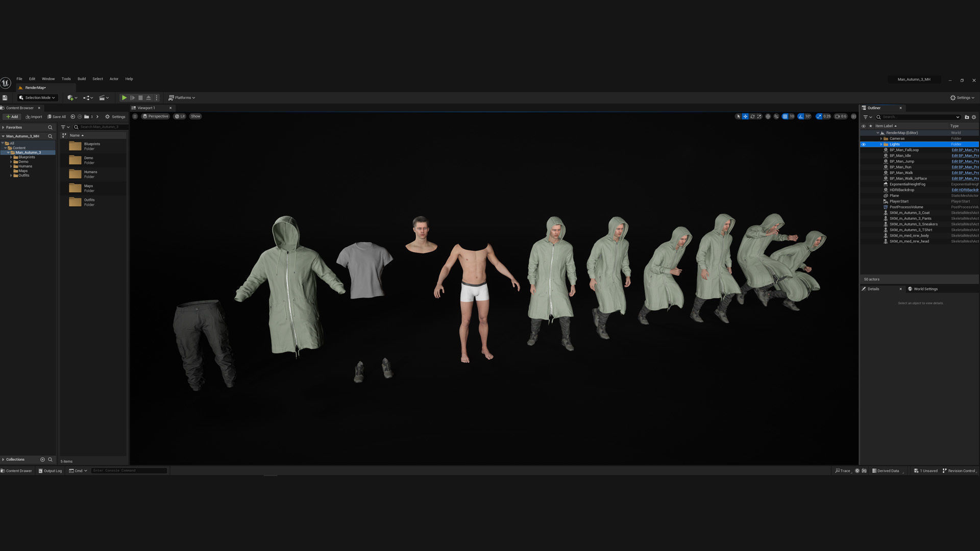Open the play options three-dot menu
This screenshot has height=551, width=980.
click(157, 97)
